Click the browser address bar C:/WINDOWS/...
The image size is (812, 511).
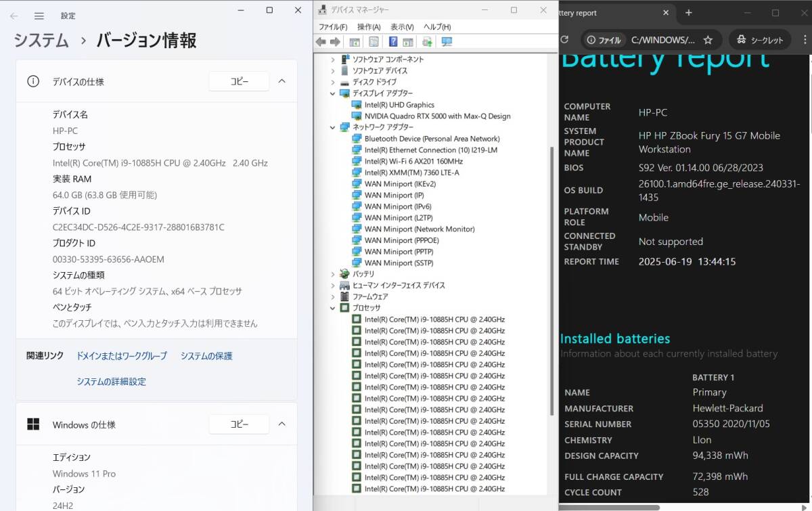663,40
